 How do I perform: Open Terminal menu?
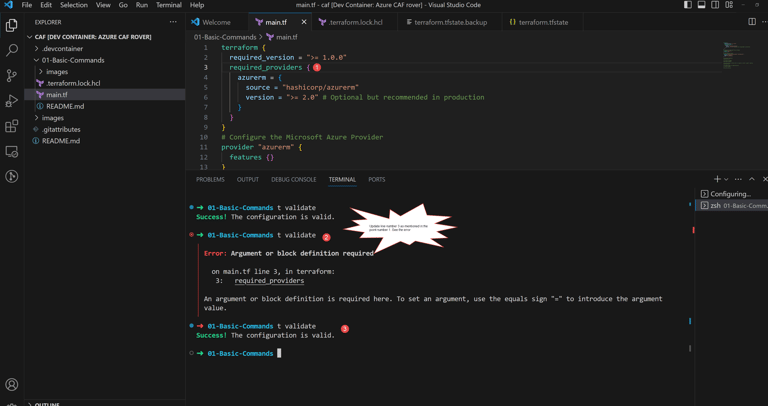point(169,5)
